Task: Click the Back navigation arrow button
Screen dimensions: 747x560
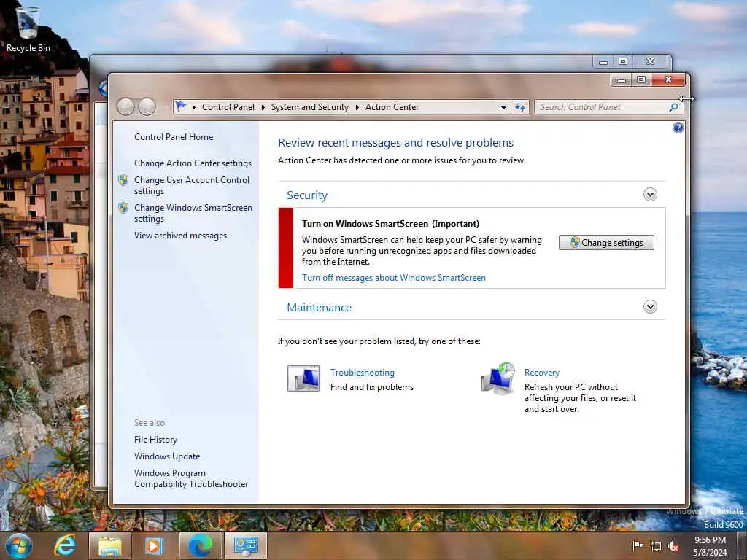Action: [125, 106]
